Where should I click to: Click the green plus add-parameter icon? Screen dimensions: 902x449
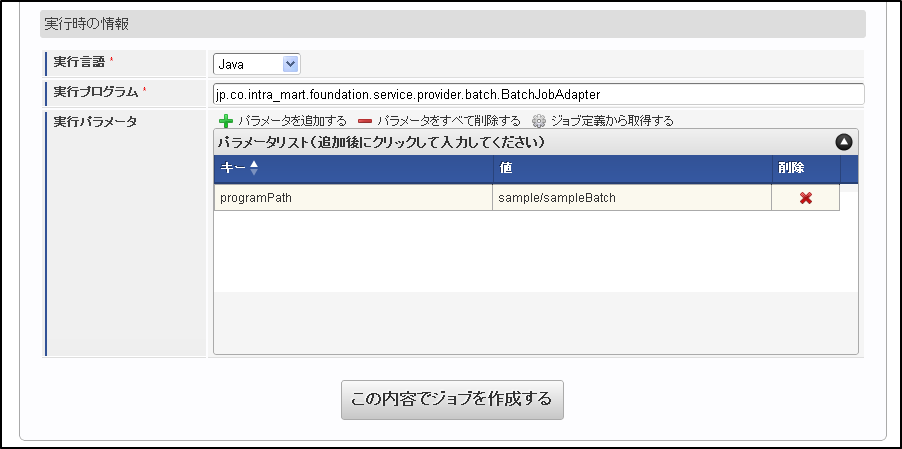coord(226,121)
